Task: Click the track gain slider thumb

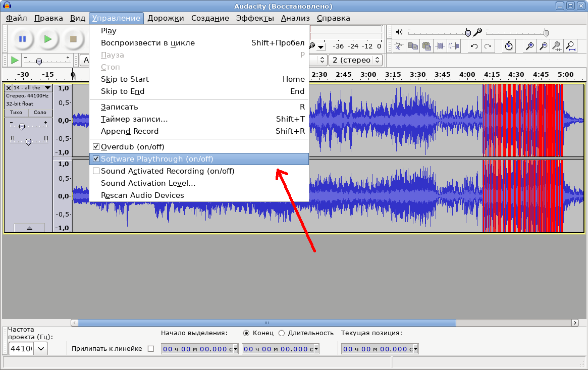Action: [22, 127]
